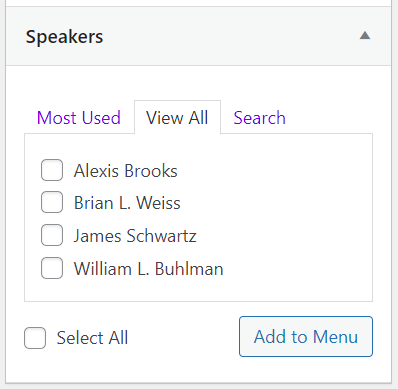Click blank area right of James Schwartz entry
Viewport: 398px width, 389px height.
[283, 236]
